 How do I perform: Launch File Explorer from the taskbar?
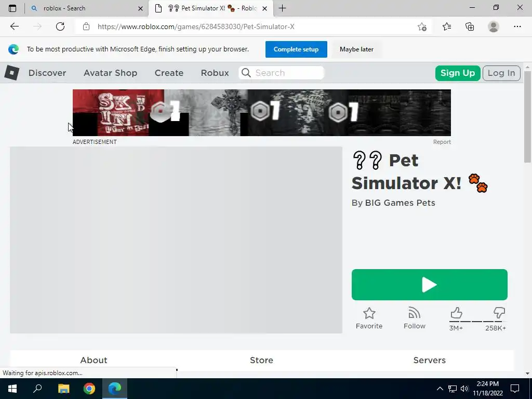(63, 389)
